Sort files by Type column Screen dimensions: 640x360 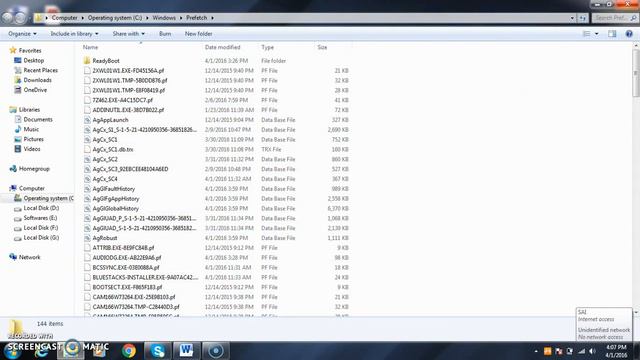[267, 47]
